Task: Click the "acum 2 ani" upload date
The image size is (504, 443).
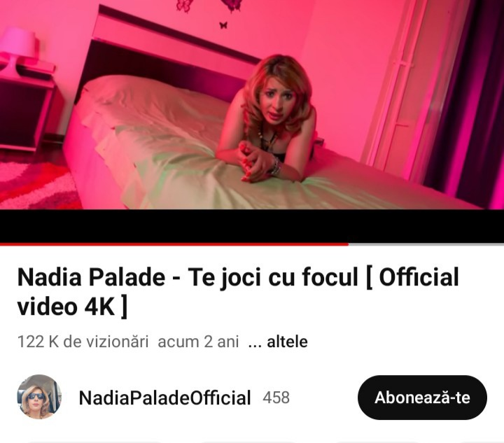Action: tap(198, 342)
